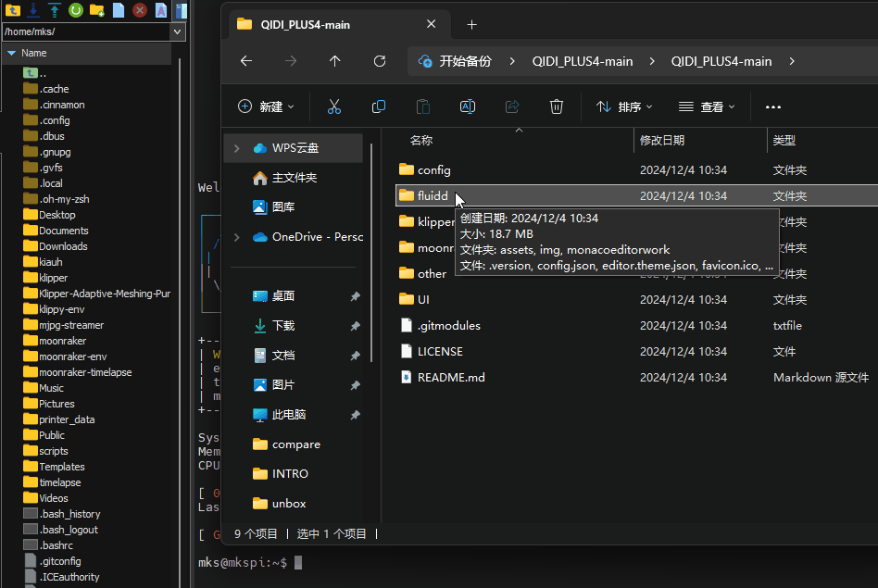
Task: Click the trash delete icon in Explorer
Action: 557,106
